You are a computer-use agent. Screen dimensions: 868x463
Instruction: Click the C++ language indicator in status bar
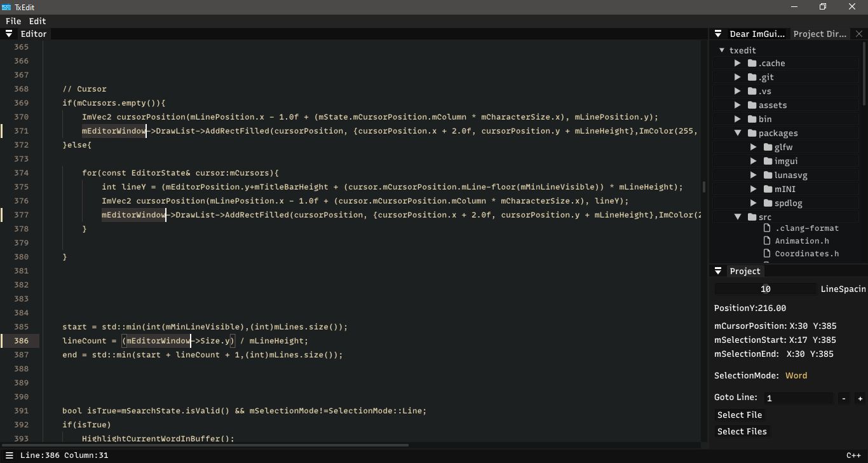853,455
